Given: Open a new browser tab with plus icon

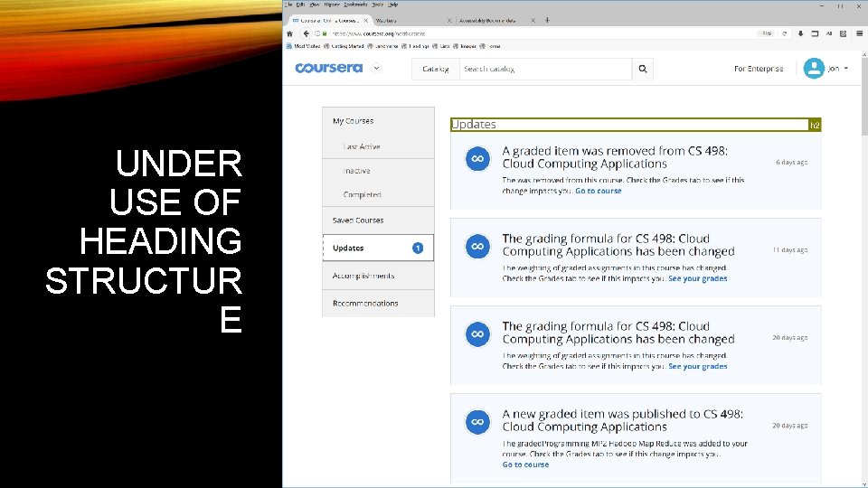Looking at the screenshot, I should 547,21.
